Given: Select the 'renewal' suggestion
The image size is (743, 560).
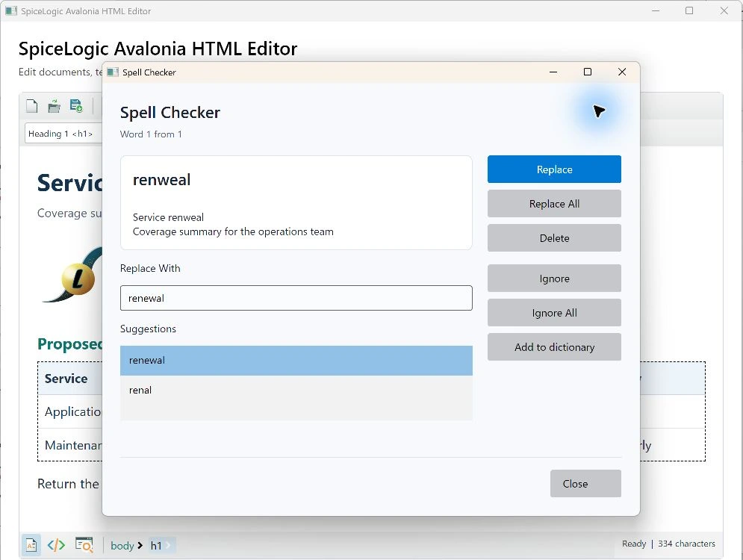Looking at the screenshot, I should point(296,361).
